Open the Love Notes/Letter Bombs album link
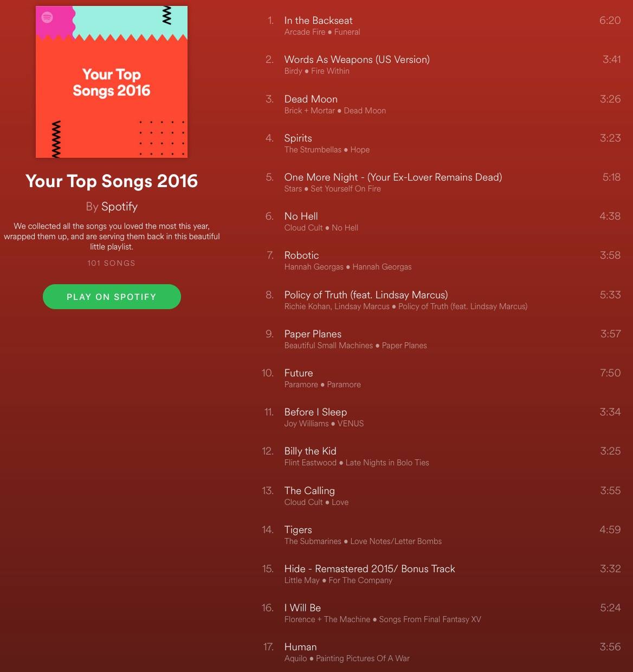The width and height of the screenshot is (633, 672). click(x=396, y=541)
